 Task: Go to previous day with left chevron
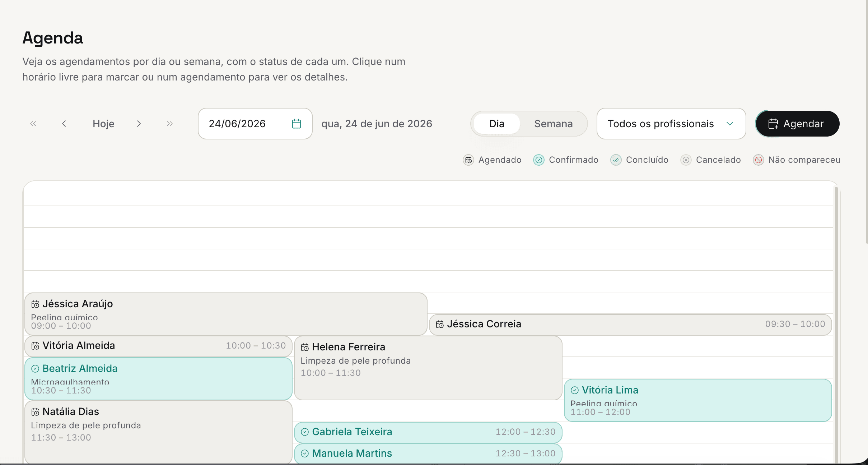64,124
